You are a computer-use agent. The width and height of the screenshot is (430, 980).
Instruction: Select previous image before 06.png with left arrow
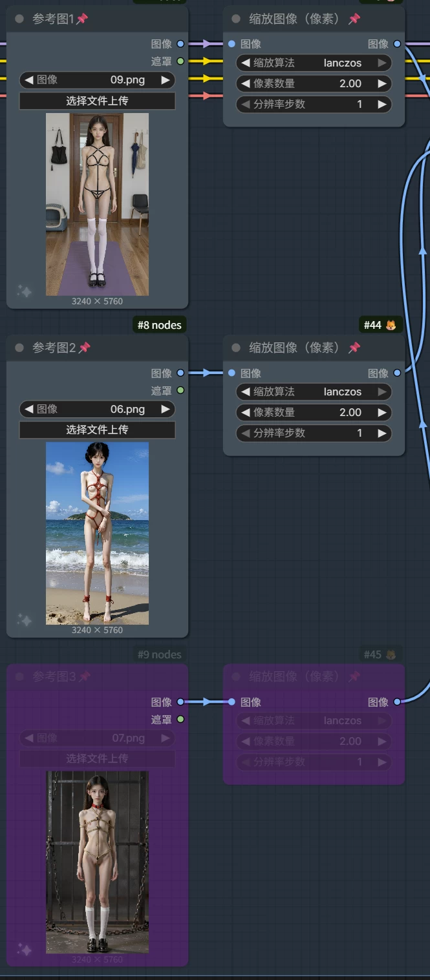pyautogui.click(x=29, y=409)
